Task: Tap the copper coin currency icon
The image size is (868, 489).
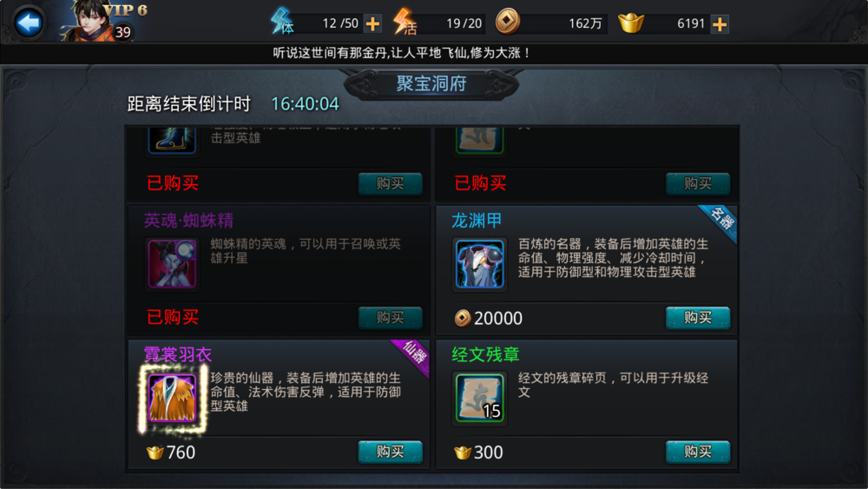Action: point(507,23)
